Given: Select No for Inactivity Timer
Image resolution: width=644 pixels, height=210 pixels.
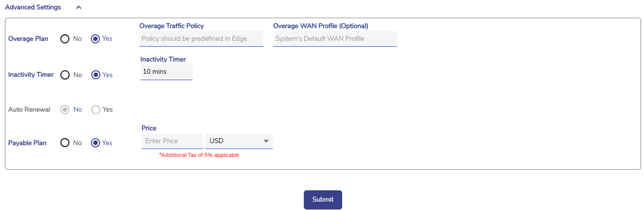Looking at the screenshot, I should pyautogui.click(x=65, y=75).
